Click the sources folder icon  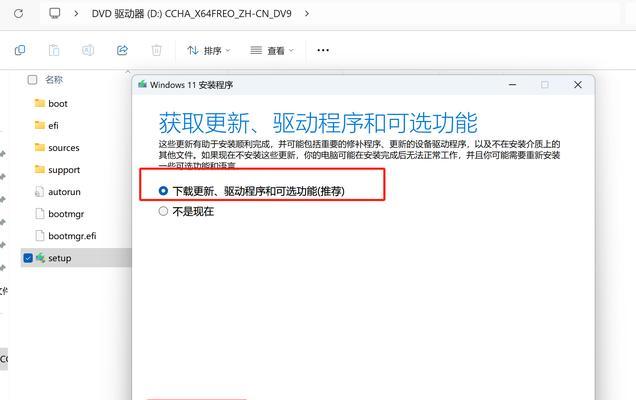[x=40, y=147]
